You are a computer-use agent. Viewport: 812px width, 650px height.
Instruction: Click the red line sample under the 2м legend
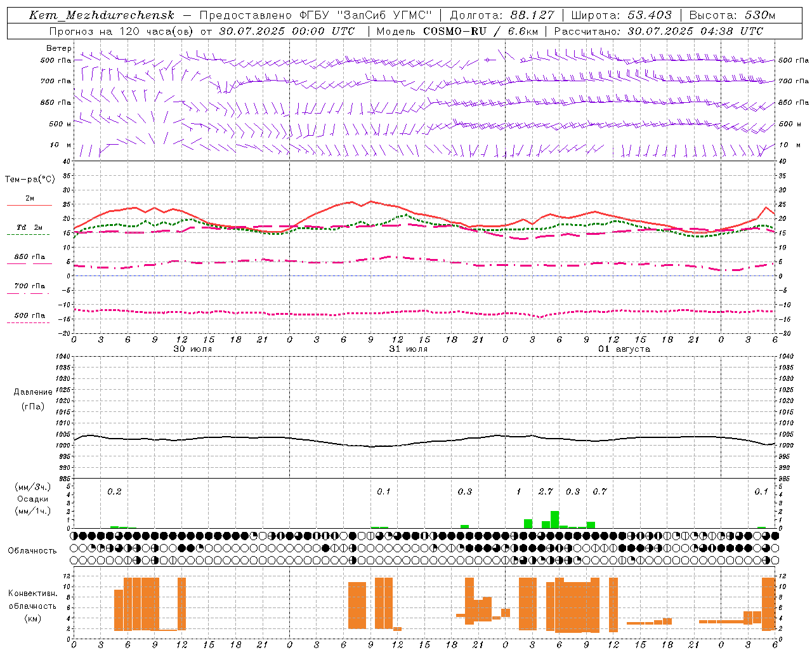29,206
